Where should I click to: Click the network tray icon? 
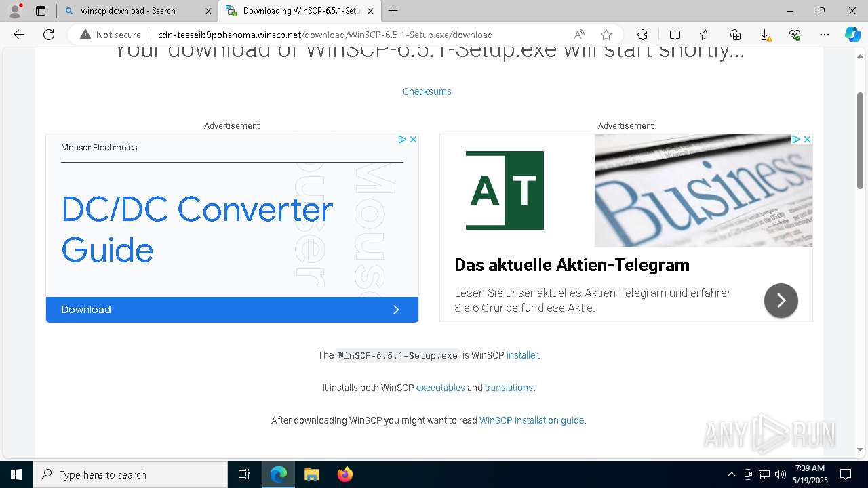764,474
